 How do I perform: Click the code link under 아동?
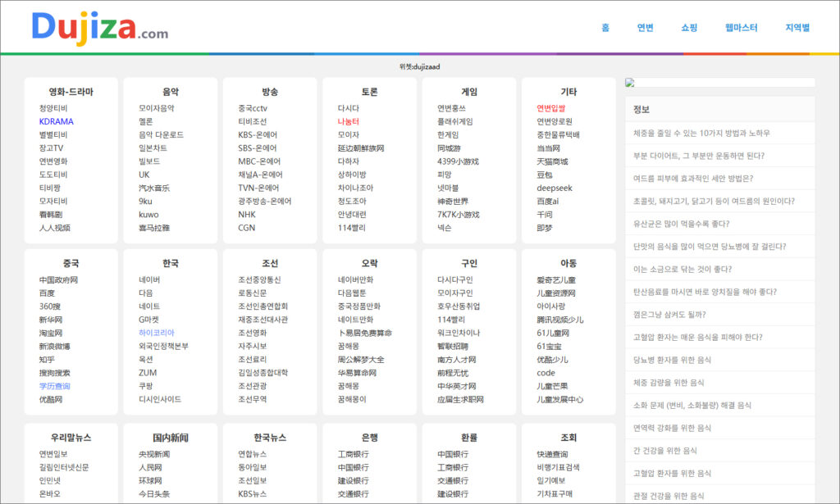546,372
